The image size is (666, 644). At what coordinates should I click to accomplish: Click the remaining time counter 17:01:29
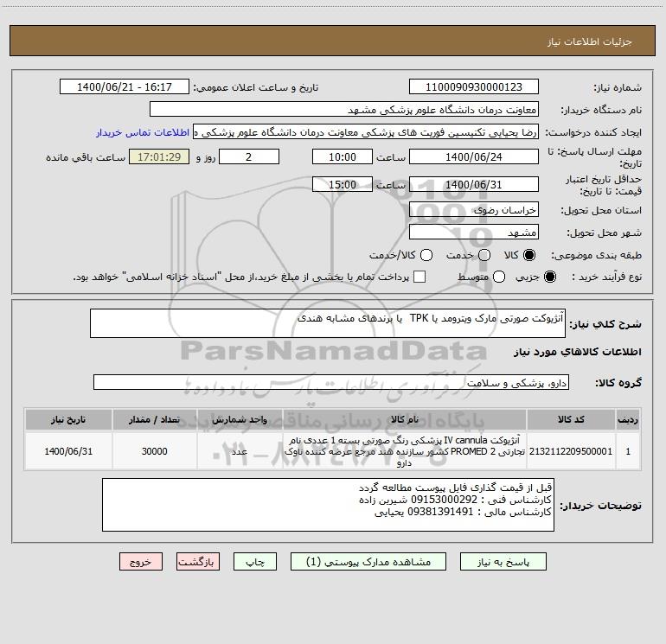[x=159, y=157]
